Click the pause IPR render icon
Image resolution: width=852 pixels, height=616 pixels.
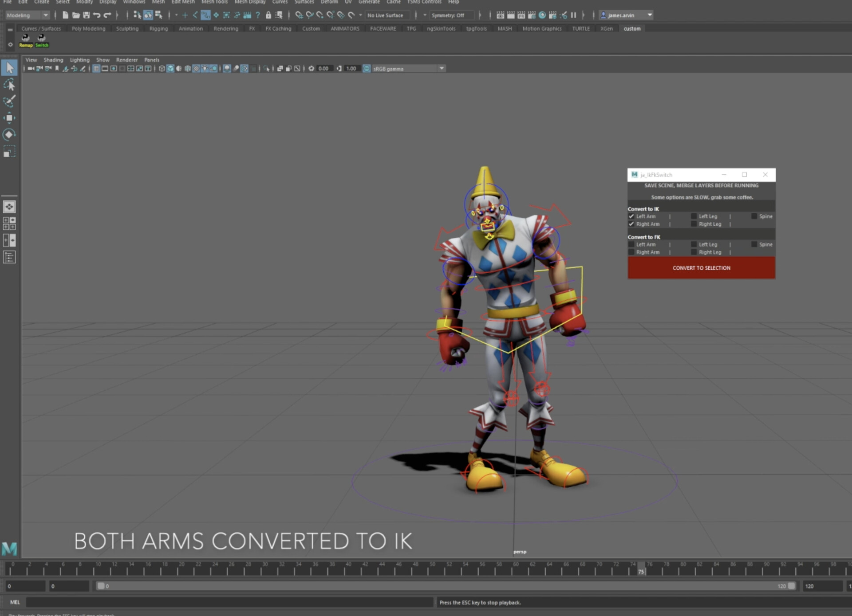573,15
